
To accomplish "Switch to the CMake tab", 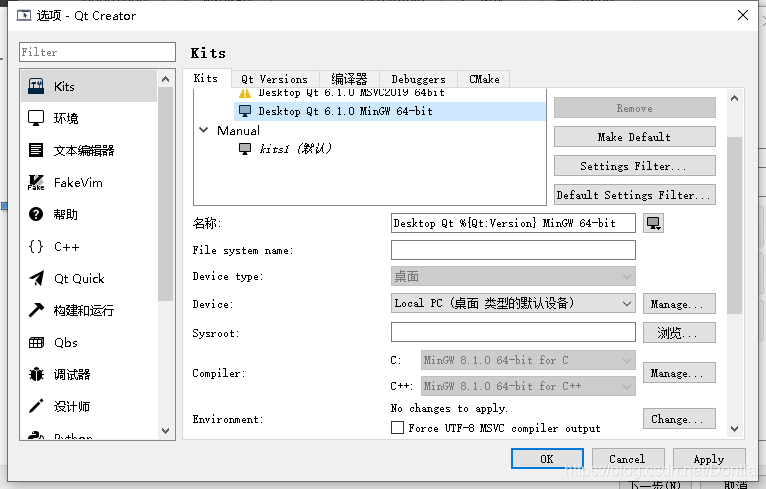I will (484, 79).
